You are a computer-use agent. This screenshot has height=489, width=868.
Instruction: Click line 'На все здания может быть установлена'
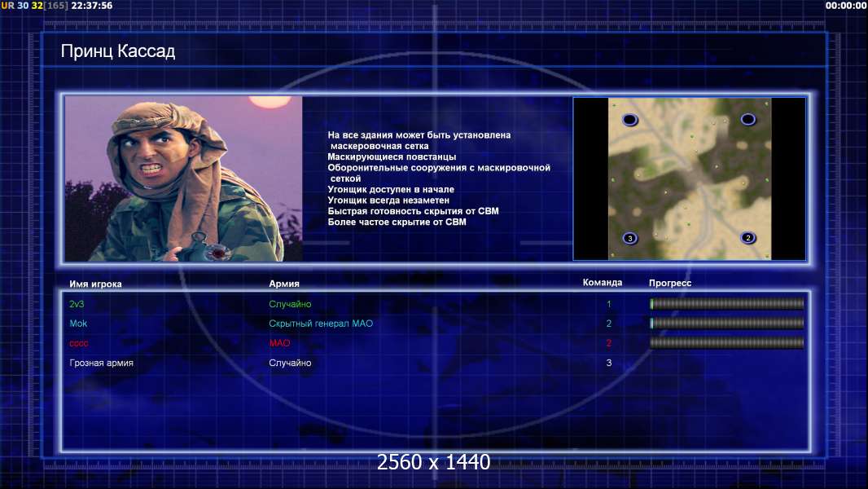point(419,135)
